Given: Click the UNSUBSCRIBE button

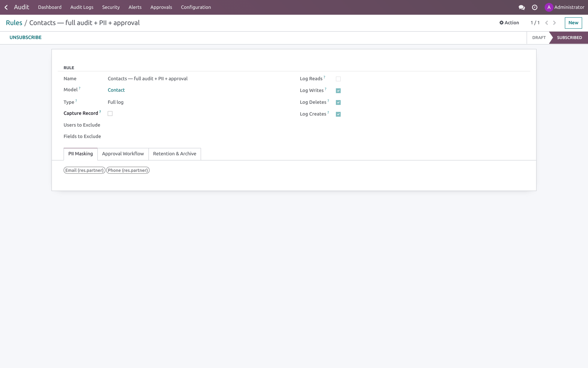Looking at the screenshot, I should click(25, 38).
